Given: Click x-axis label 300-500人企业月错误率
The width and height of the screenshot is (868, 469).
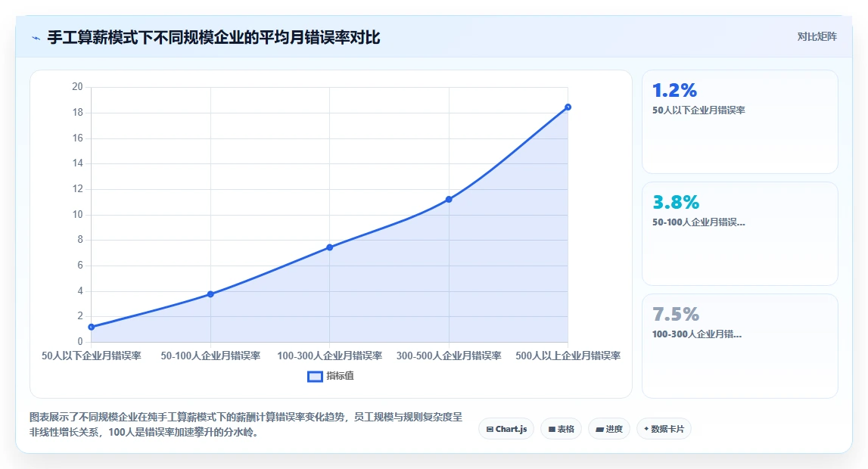Looking at the screenshot, I should [449, 356].
